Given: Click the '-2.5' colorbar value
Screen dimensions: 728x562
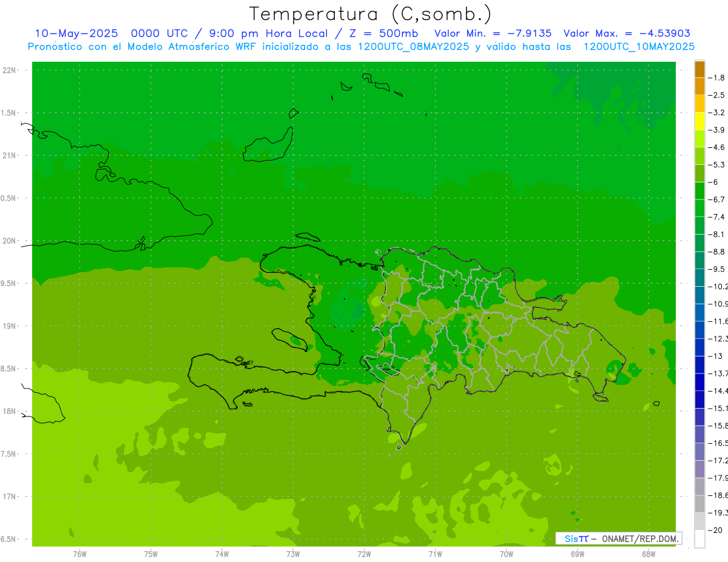Looking at the screenshot, I should click(716, 95).
